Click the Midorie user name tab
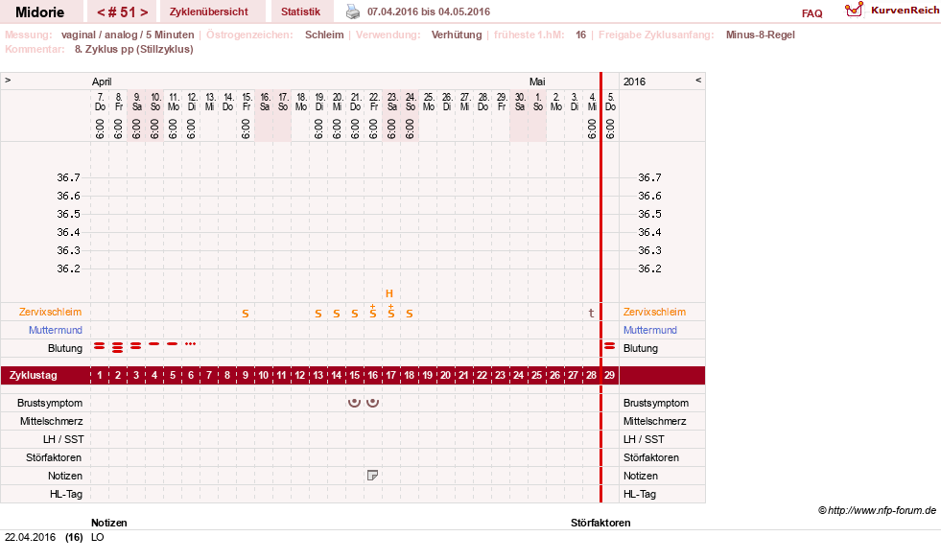The image size is (941, 560). (39, 12)
